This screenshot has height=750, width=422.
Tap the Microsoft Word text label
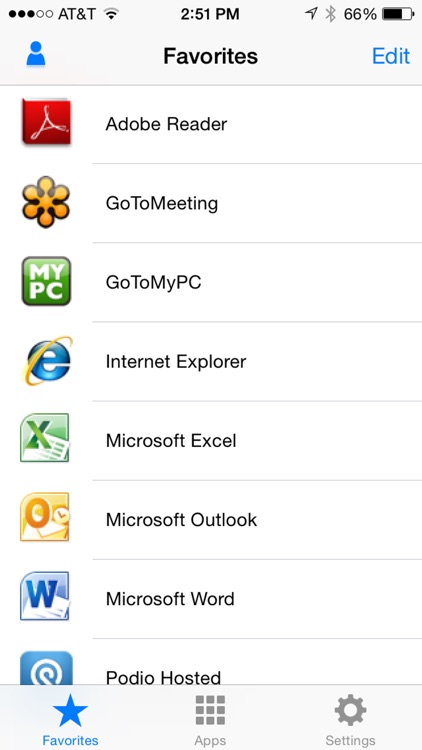(x=170, y=599)
